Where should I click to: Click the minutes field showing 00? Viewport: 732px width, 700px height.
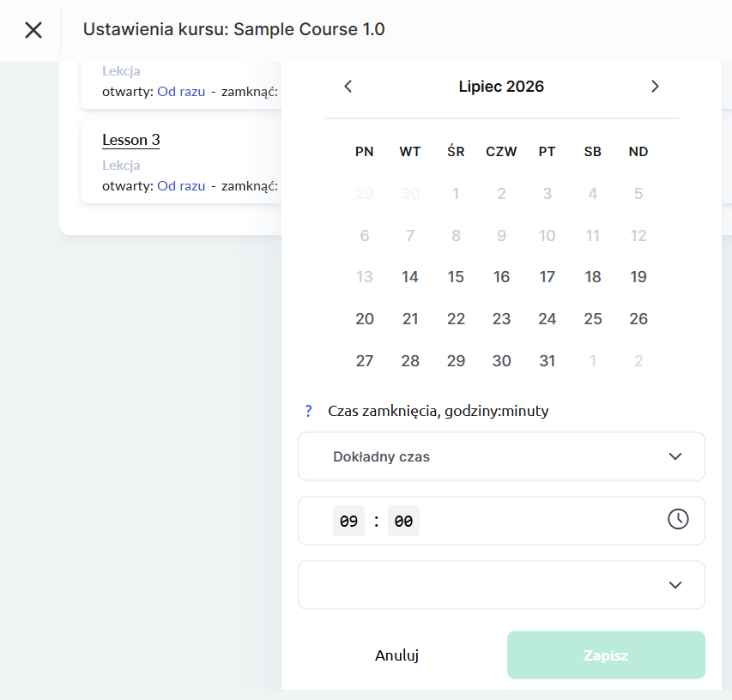tap(403, 521)
